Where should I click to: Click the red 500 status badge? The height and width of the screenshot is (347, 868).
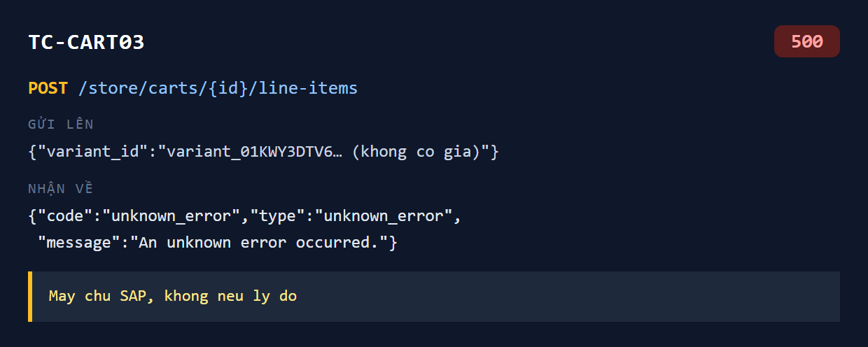point(806,42)
